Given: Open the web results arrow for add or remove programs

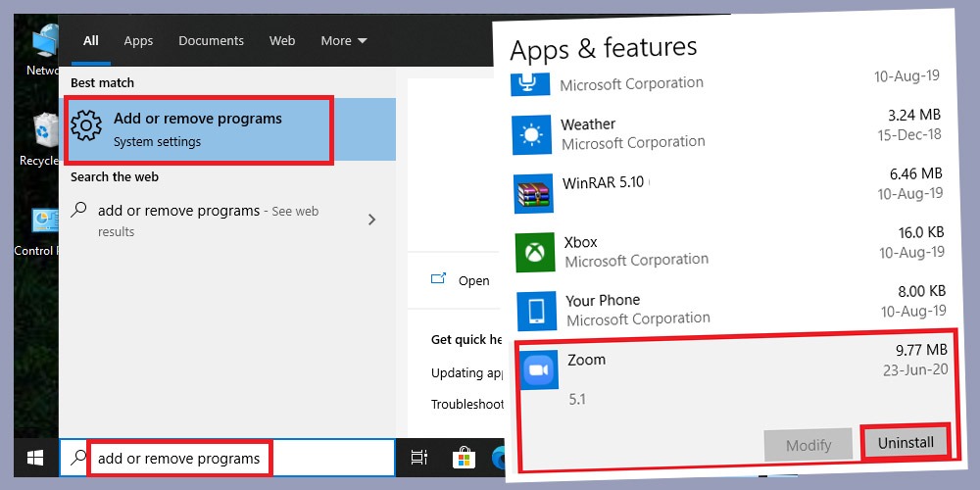Looking at the screenshot, I should [x=371, y=220].
